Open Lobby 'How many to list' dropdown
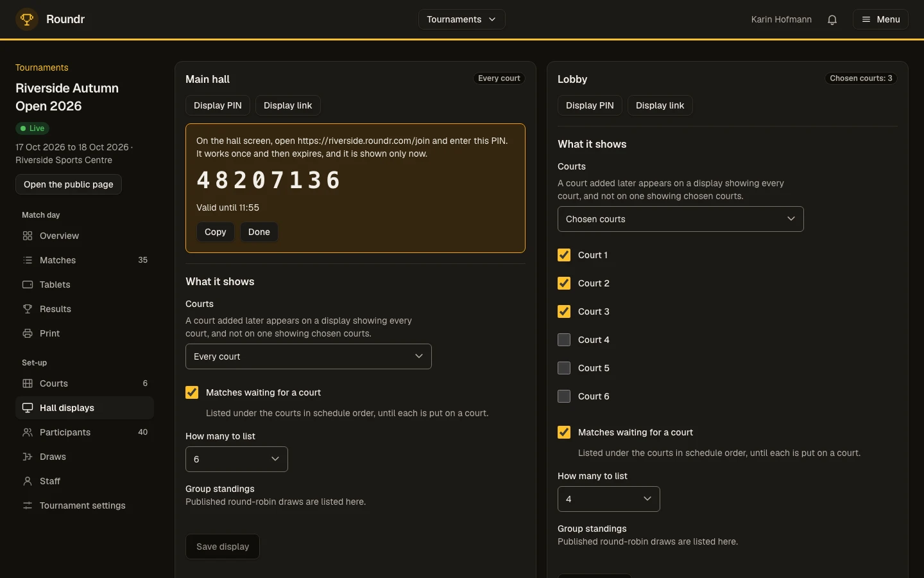 pyautogui.click(x=609, y=499)
